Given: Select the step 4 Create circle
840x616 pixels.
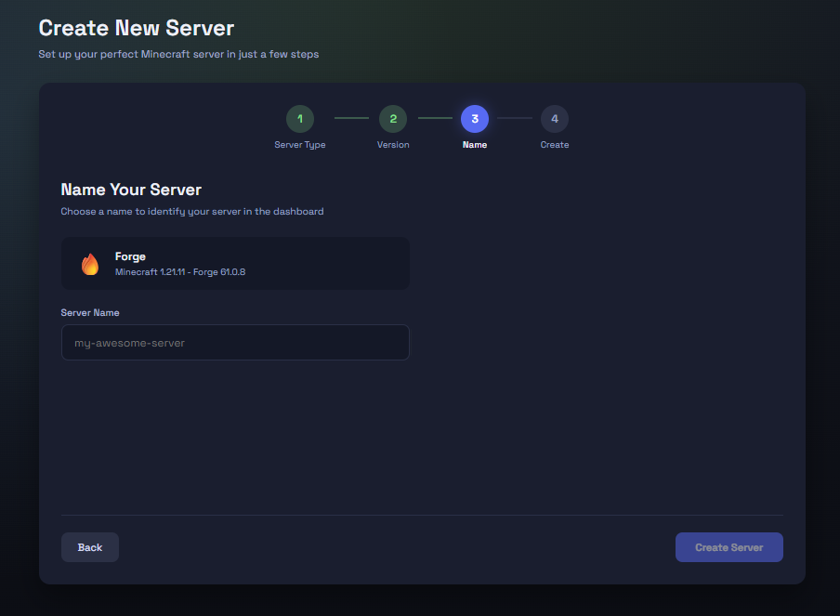Looking at the screenshot, I should pos(554,119).
